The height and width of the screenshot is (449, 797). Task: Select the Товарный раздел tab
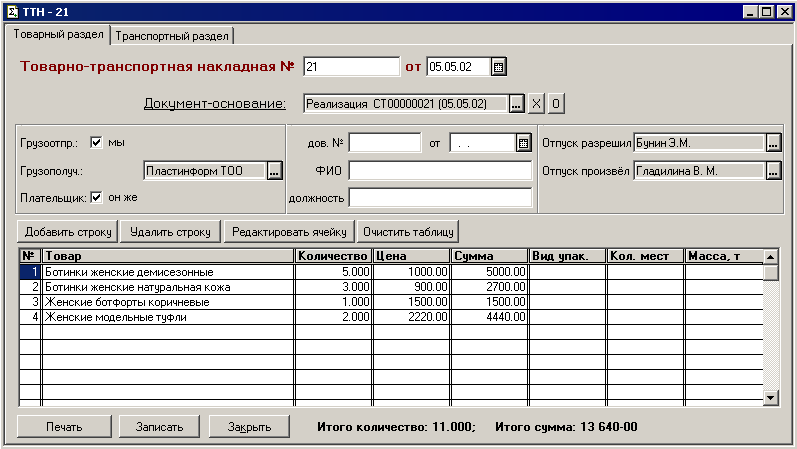[58, 35]
